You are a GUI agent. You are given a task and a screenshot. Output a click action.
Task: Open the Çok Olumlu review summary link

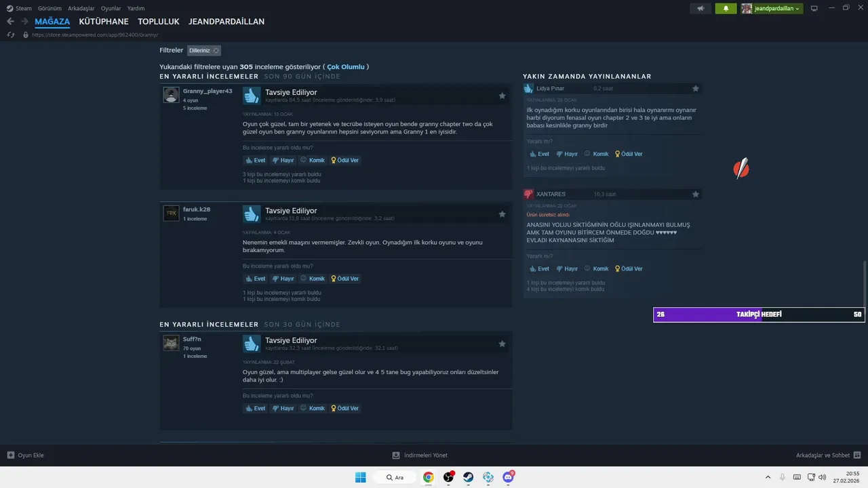point(346,67)
